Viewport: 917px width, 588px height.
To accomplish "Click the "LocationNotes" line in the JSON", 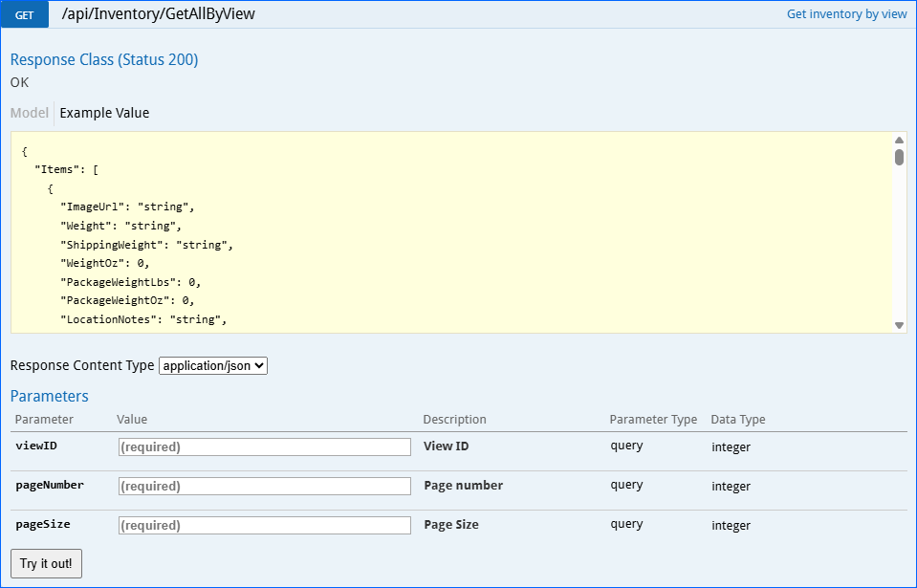I will click(x=143, y=319).
